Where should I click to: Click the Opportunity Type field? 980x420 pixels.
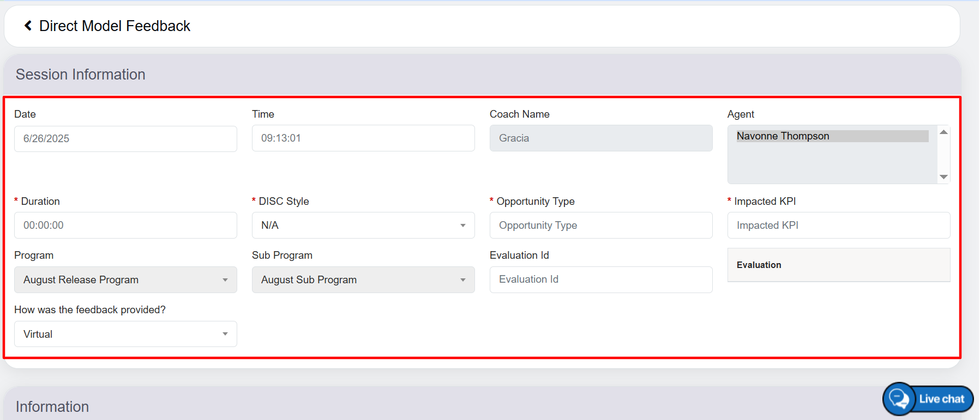point(600,226)
